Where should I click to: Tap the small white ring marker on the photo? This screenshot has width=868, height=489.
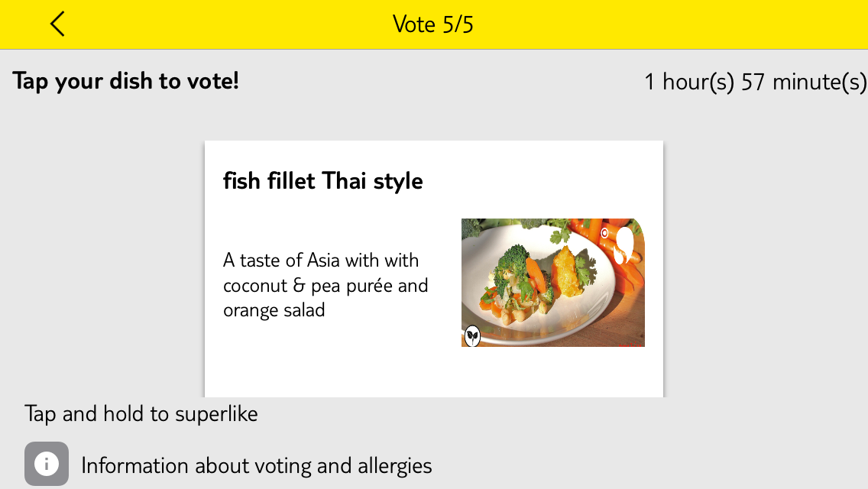click(604, 233)
